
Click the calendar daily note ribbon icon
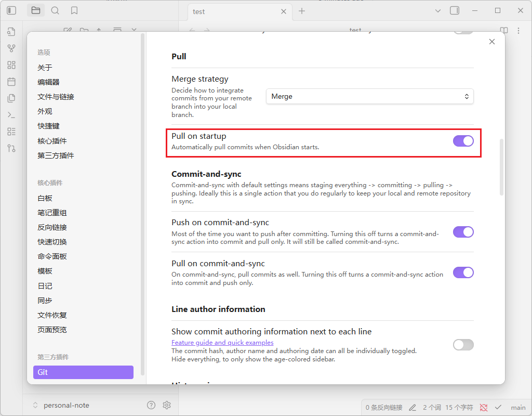(x=11, y=82)
